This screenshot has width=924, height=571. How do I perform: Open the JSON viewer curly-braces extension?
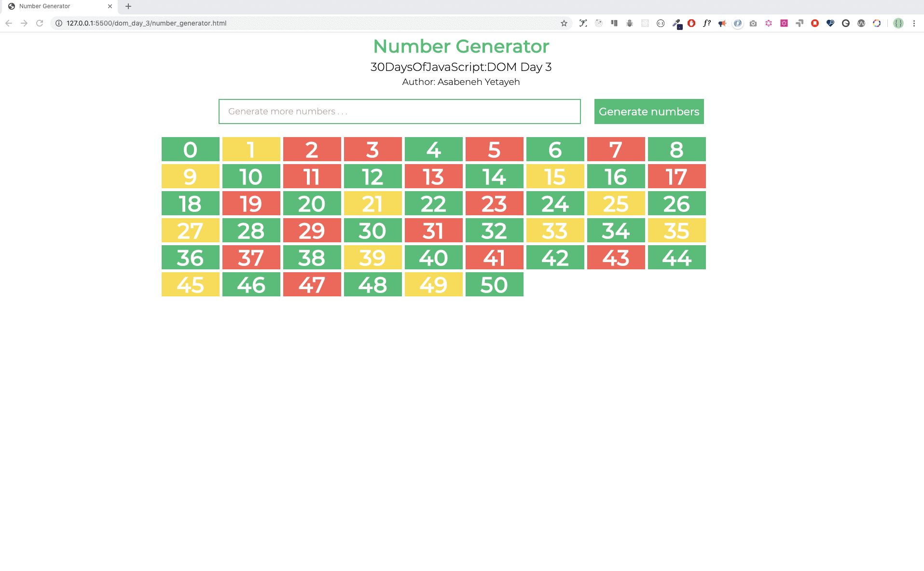[x=660, y=23]
